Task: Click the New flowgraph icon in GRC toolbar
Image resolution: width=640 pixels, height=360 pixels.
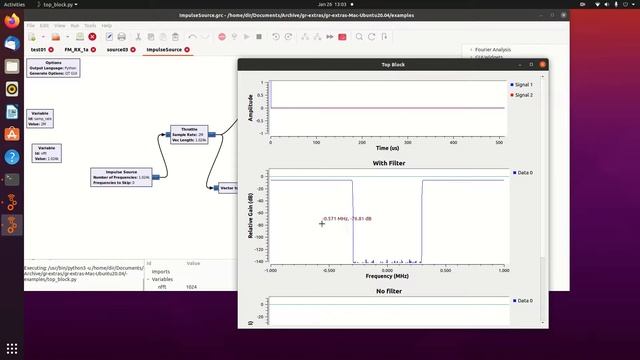Action: [x=32, y=37]
